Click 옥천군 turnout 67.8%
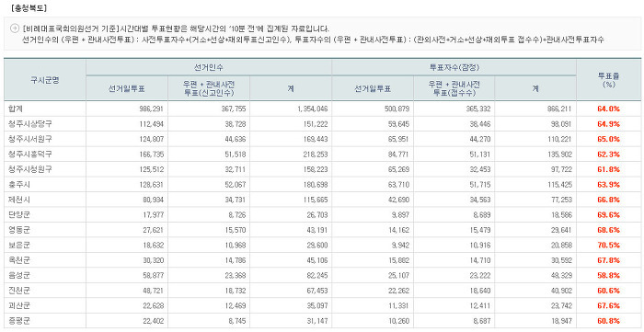The image size is (644, 332). (x=608, y=260)
